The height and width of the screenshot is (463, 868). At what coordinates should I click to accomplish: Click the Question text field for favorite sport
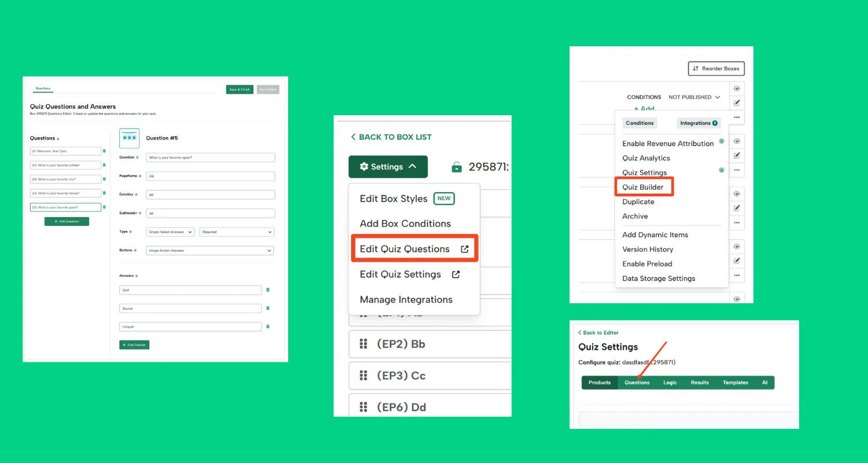point(211,157)
